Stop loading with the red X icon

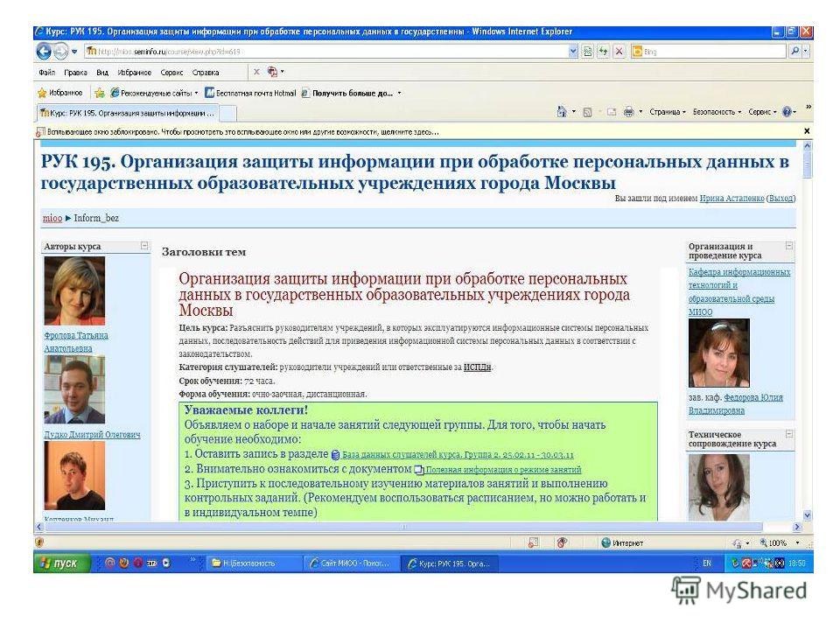click(619, 52)
